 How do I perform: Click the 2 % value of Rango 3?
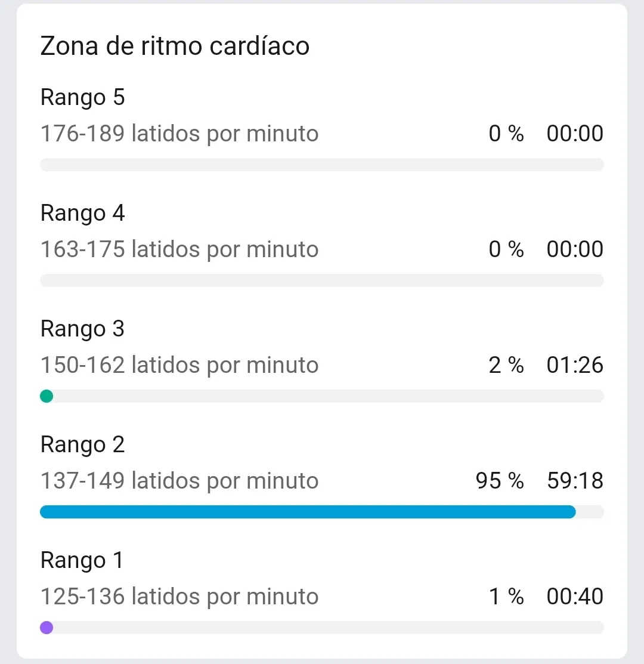tap(506, 365)
